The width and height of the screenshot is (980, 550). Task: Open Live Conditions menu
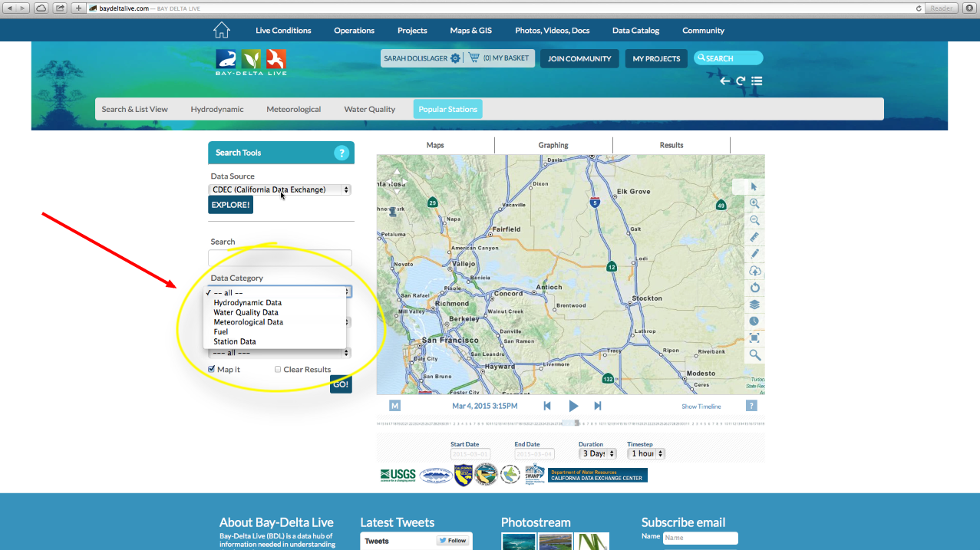click(283, 31)
